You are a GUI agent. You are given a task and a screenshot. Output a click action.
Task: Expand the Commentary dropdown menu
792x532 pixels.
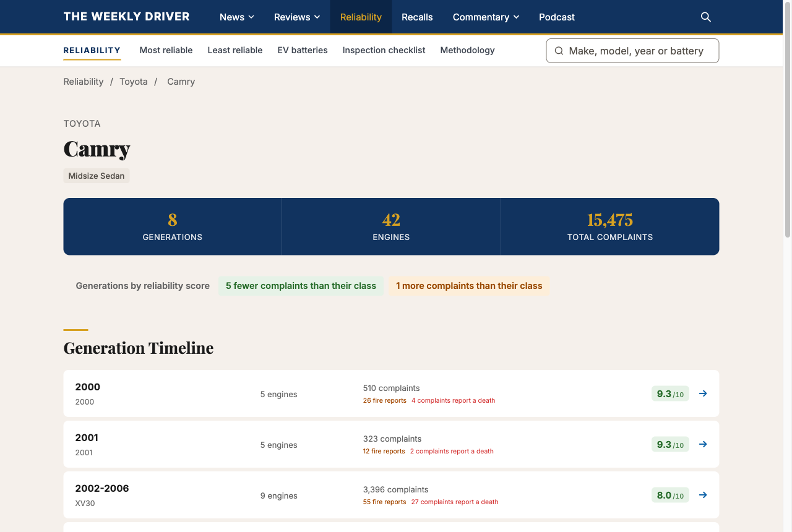click(486, 17)
